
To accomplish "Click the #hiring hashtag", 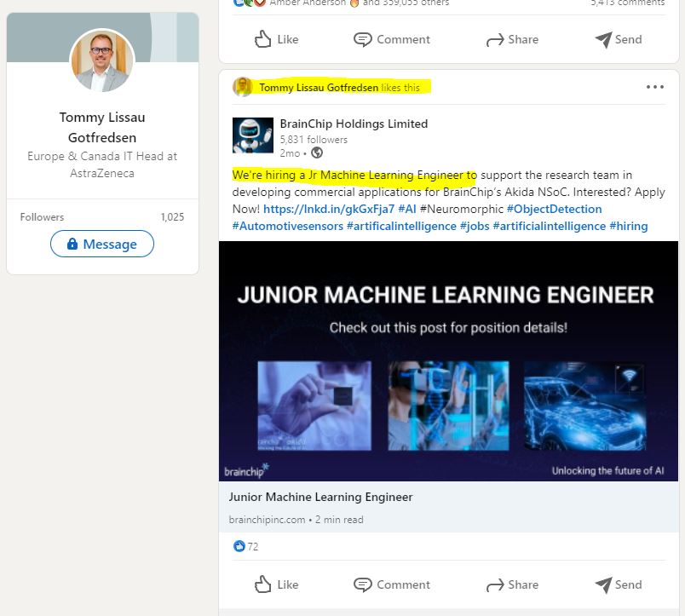I will (x=629, y=226).
